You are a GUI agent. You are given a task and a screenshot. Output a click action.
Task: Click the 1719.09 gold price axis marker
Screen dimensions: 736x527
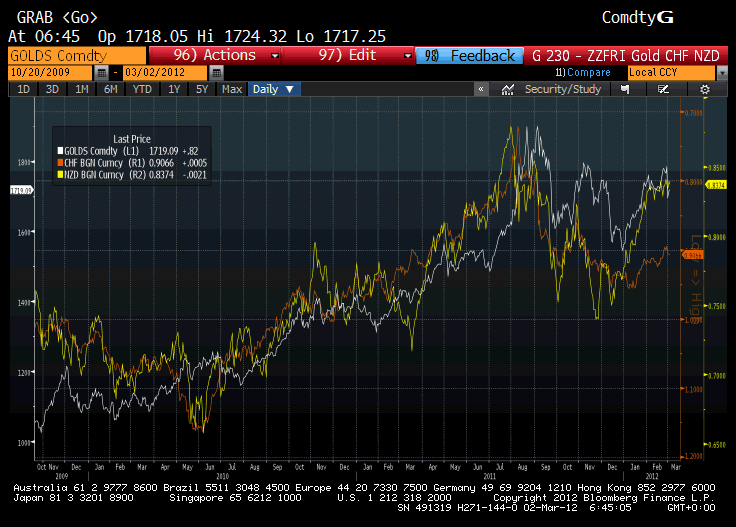pos(22,190)
